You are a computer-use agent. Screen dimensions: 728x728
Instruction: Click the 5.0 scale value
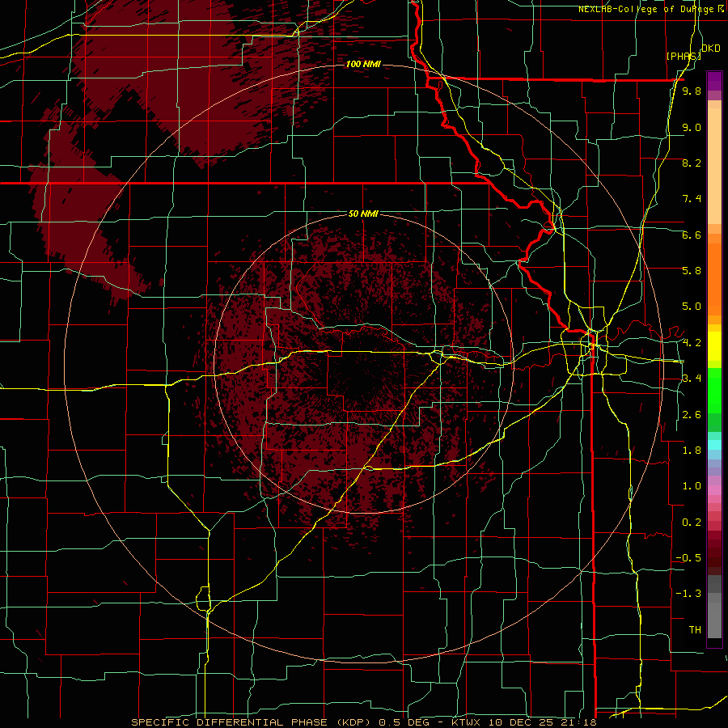point(692,307)
